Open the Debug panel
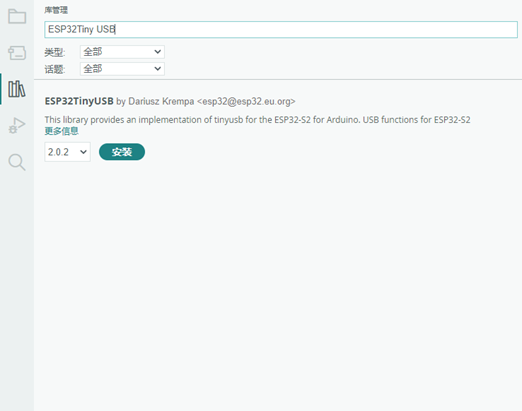Viewport: 522px width, 411px height. [17, 126]
